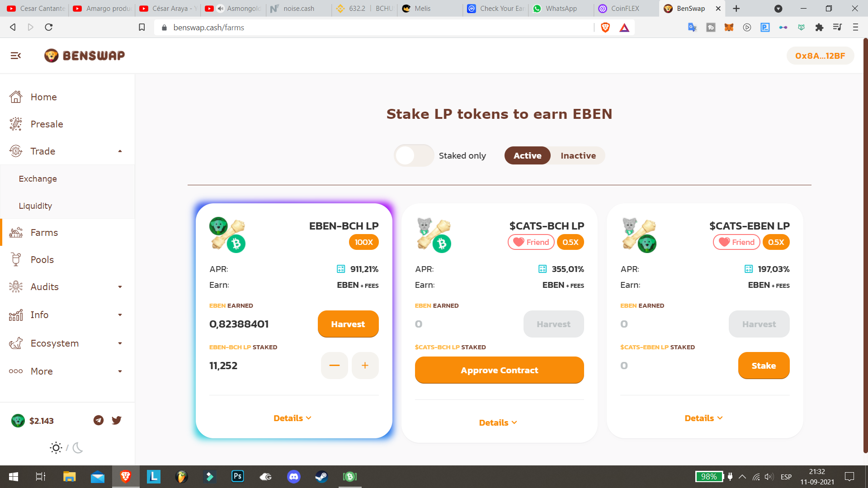Open system clock showing 21:32
The width and height of the screenshot is (868, 488).
point(817,477)
